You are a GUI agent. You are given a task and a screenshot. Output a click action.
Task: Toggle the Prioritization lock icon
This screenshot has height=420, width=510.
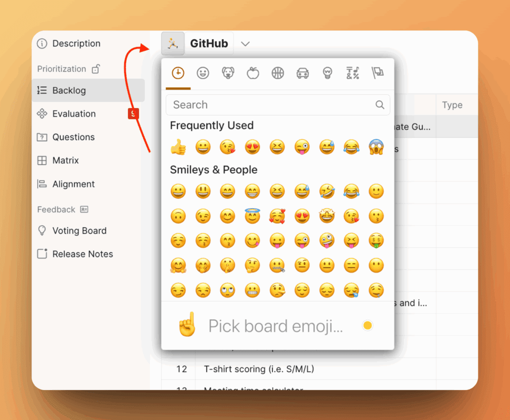tap(96, 69)
